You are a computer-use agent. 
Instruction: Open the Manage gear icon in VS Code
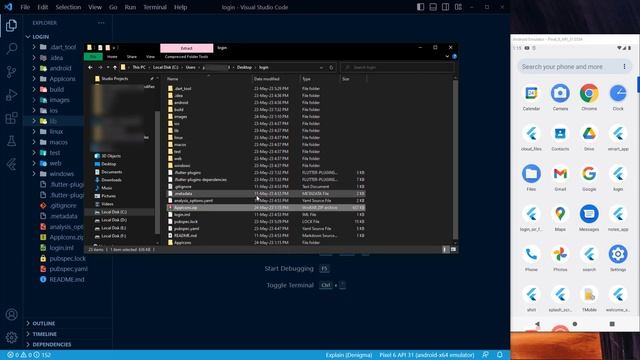(x=11, y=337)
